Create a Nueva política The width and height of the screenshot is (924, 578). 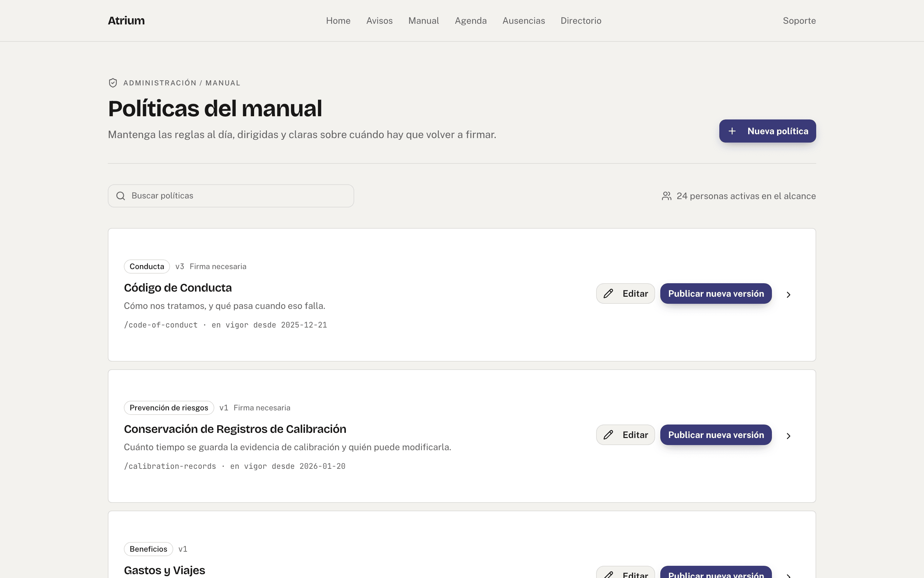tap(767, 131)
